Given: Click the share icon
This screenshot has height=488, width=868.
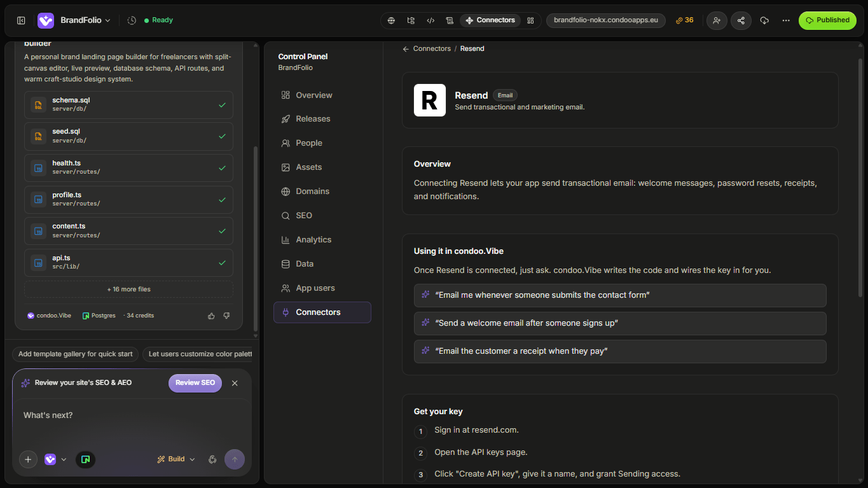Looking at the screenshot, I should [741, 20].
